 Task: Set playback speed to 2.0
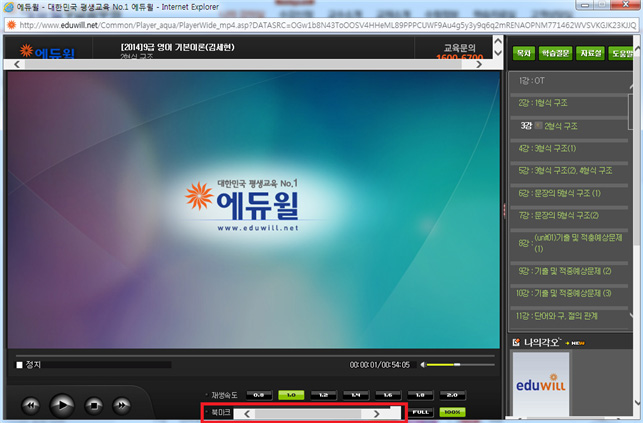tap(453, 395)
